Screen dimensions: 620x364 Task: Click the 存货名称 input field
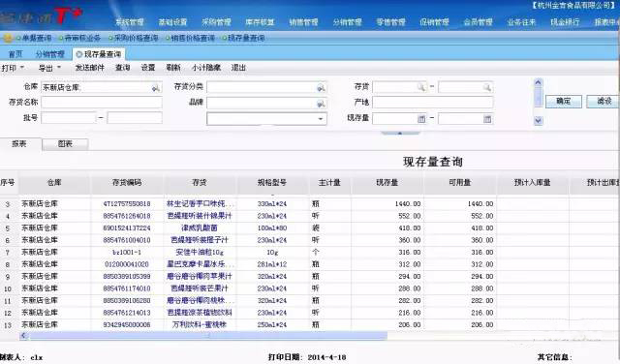click(102, 103)
